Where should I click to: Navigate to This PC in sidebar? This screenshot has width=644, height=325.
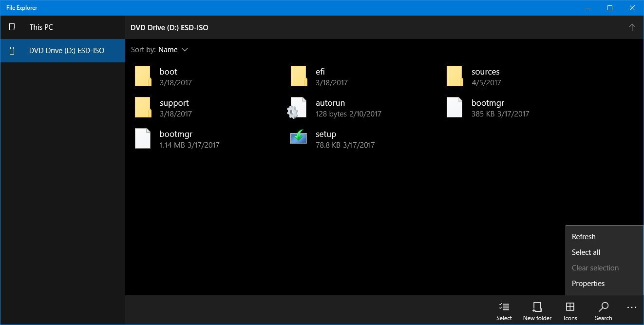[62, 27]
